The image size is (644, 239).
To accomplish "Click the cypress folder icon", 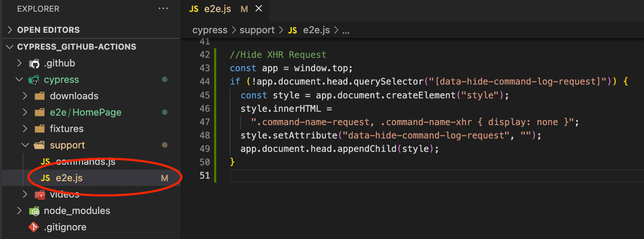I will pyautogui.click(x=34, y=80).
